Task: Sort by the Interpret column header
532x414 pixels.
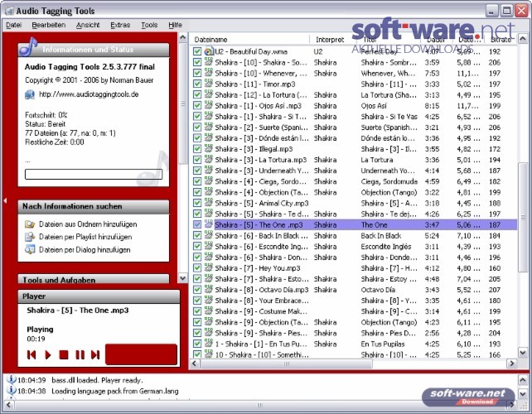Action: click(x=333, y=40)
